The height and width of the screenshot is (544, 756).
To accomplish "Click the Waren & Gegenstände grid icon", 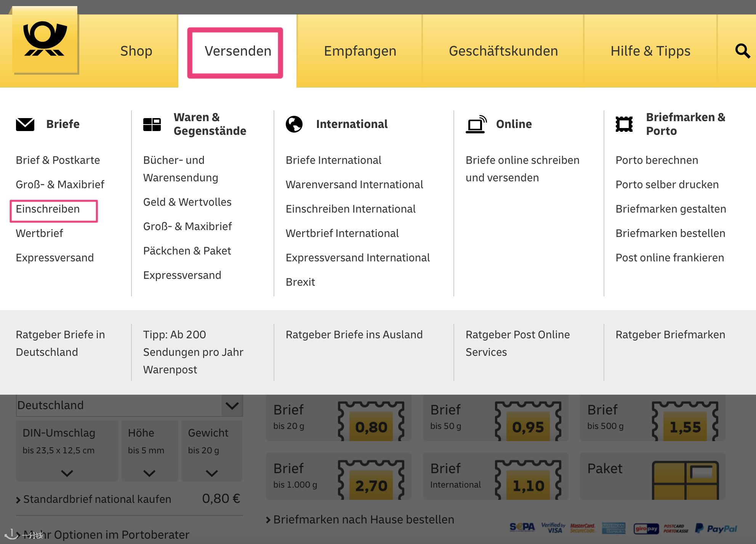I will [152, 124].
